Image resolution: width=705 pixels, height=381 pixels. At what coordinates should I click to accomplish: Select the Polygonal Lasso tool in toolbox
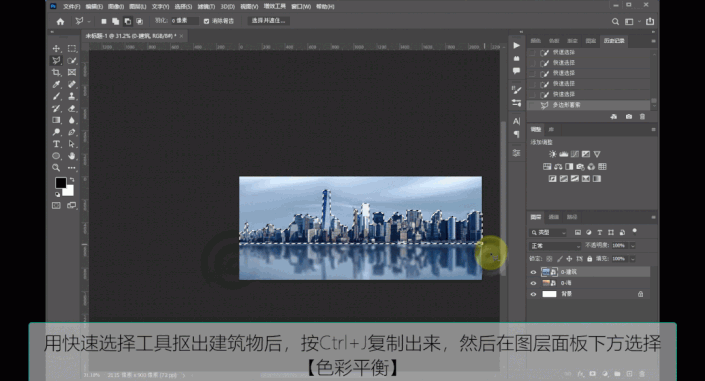[x=56, y=60]
